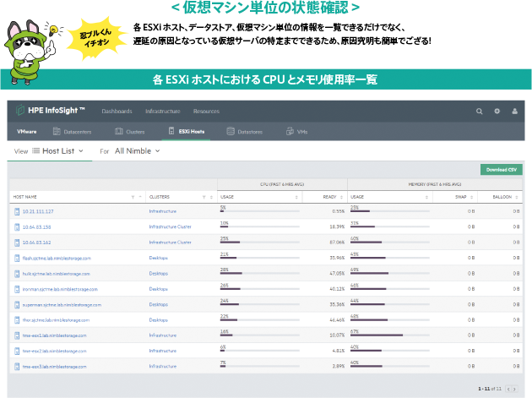Screen dimensions: 532x398
Task: Click the CPU (PAST 6 HRS AVG) header
Action: click(282, 184)
